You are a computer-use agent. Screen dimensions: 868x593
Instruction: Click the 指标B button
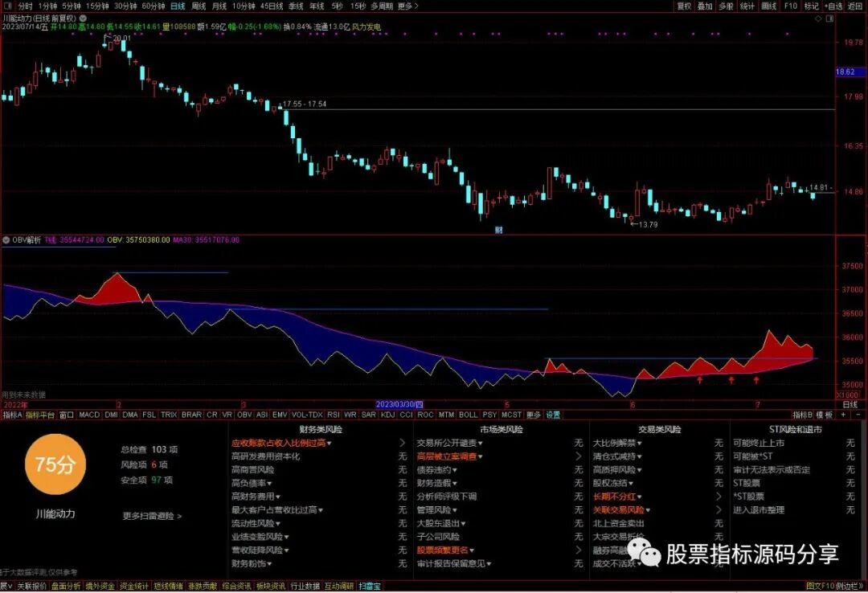[x=802, y=414]
